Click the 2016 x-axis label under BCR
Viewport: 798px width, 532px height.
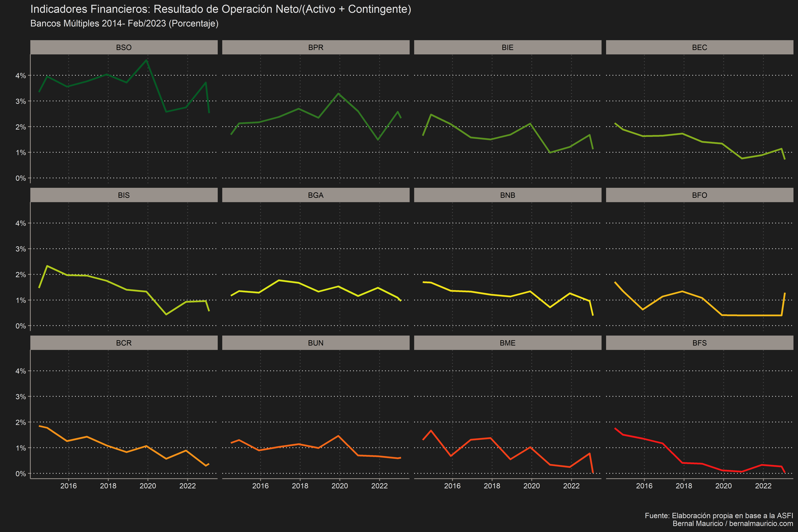click(68, 486)
